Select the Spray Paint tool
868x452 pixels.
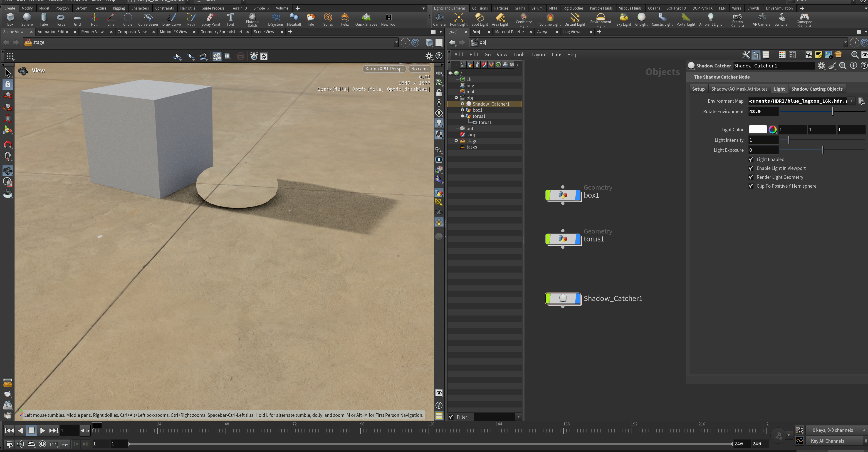[211, 20]
